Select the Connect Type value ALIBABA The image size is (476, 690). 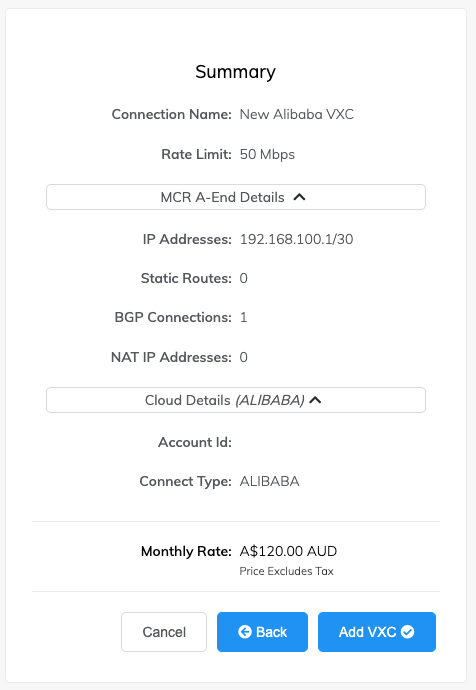point(269,481)
